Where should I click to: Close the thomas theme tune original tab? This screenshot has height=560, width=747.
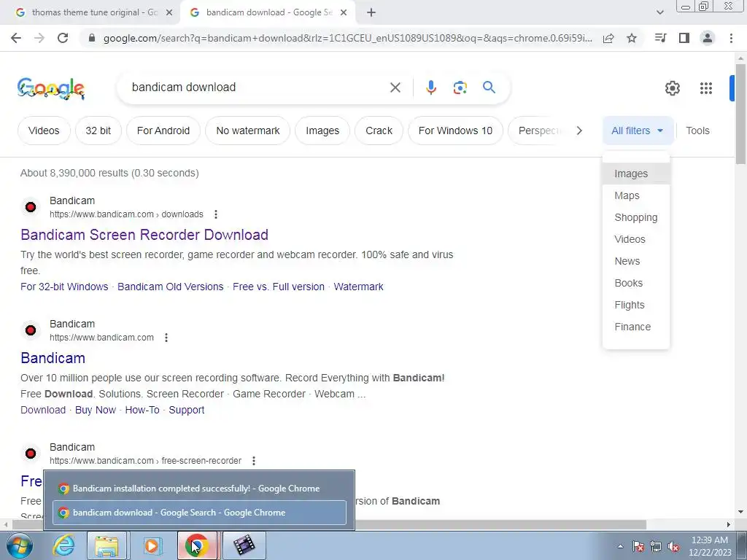click(169, 13)
